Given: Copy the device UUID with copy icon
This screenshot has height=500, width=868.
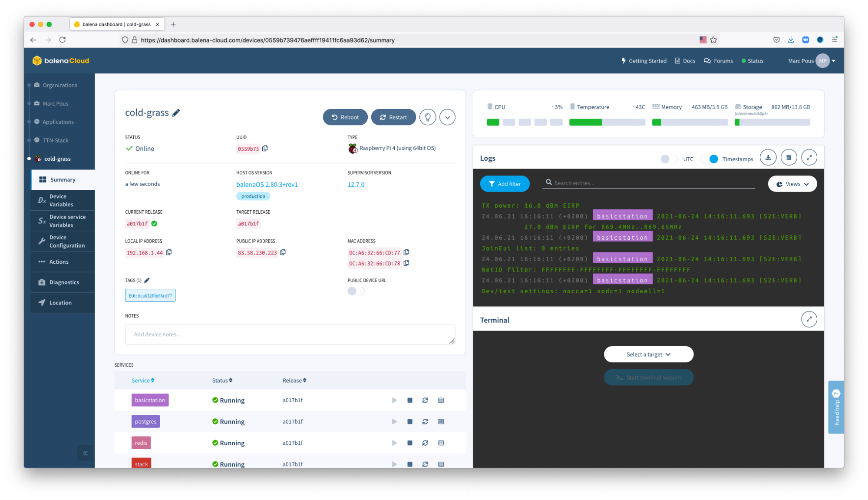Looking at the screenshot, I should [x=265, y=149].
